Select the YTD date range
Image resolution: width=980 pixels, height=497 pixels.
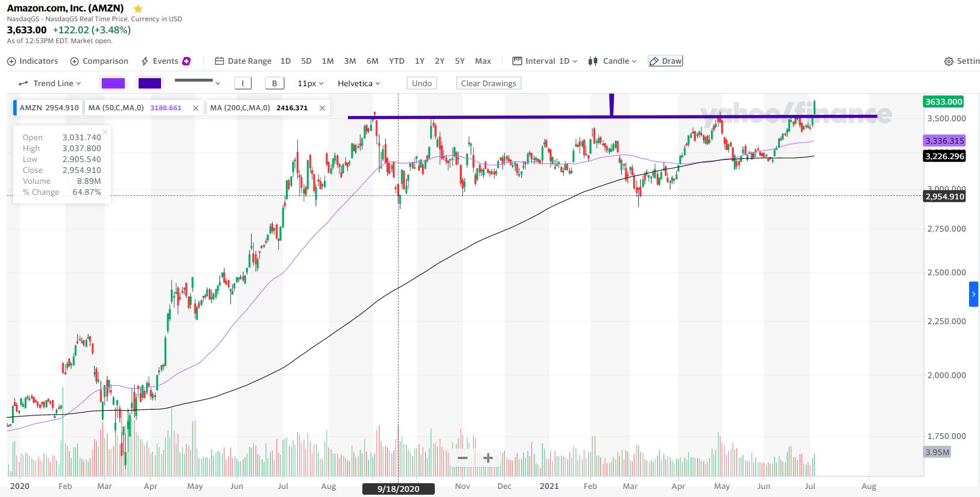(x=396, y=61)
